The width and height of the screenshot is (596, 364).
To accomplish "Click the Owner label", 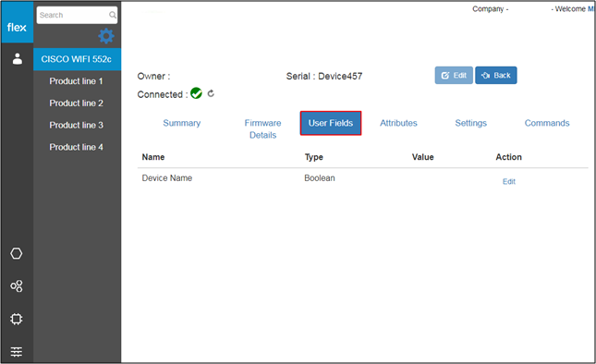I will click(x=153, y=76).
